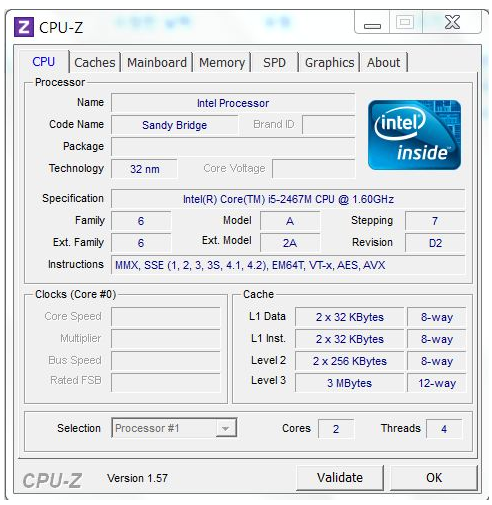Click the CPU-Z logo beside Version 1.57
Viewport: 492px width, 505px height.
click(x=52, y=480)
